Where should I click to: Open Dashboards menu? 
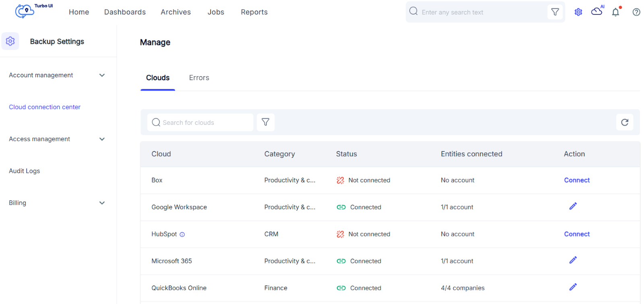[125, 12]
